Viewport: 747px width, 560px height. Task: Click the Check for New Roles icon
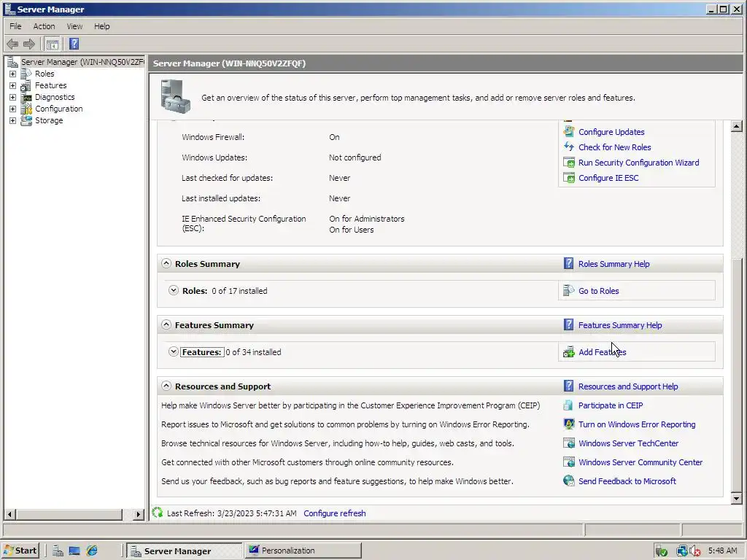[569, 147]
